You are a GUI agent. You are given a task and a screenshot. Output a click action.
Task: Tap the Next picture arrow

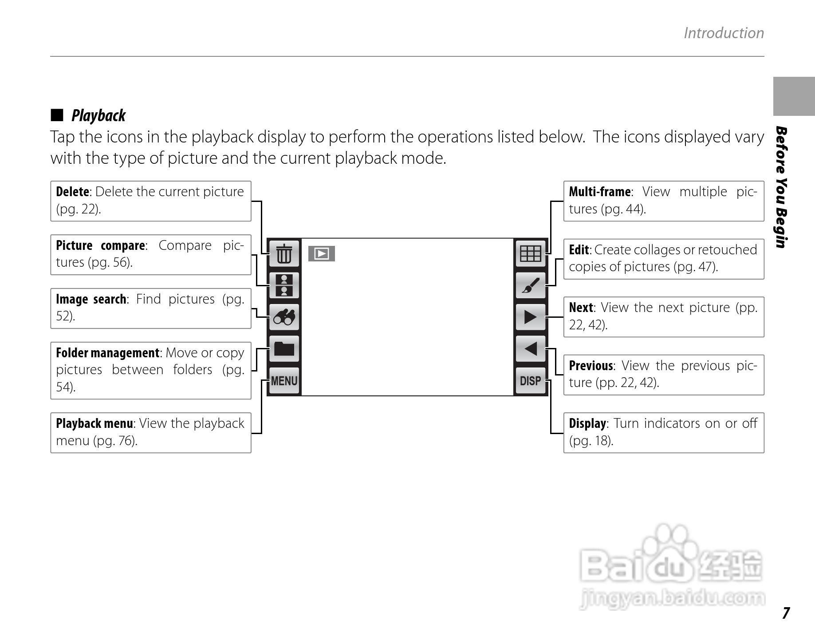(530, 317)
